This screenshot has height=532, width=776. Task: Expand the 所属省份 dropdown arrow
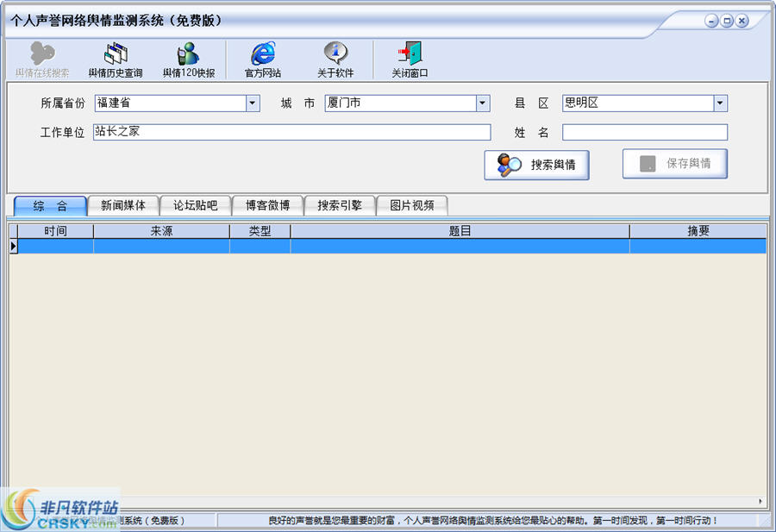pyautogui.click(x=253, y=103)
